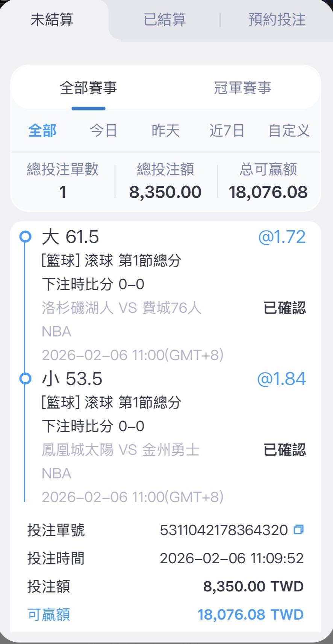Click the @1.72 odds value

pyautogui.click(x=282, y=237)
